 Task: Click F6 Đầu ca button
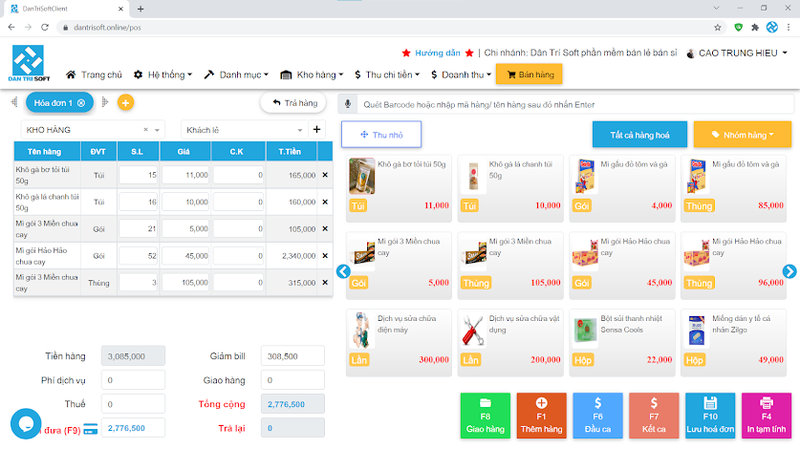597,416
